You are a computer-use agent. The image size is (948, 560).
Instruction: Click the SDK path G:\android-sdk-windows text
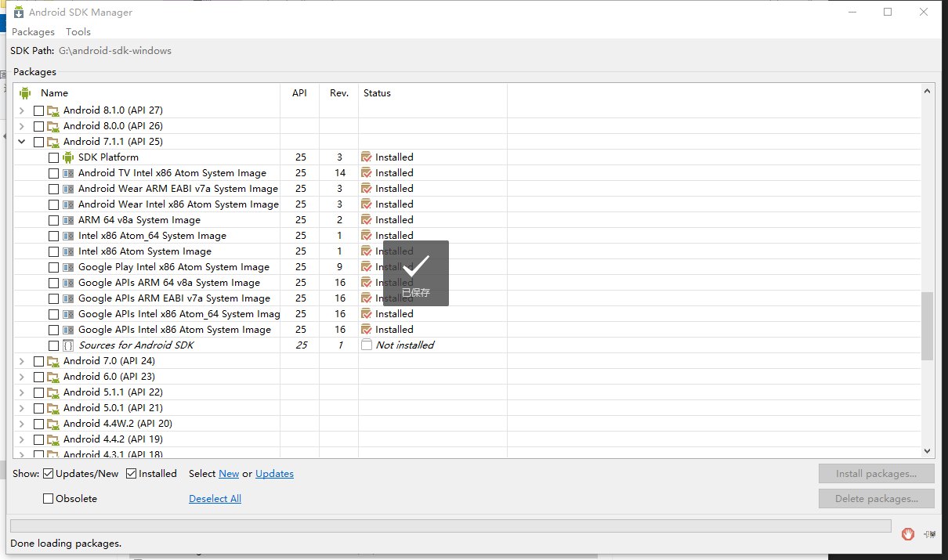115,51
